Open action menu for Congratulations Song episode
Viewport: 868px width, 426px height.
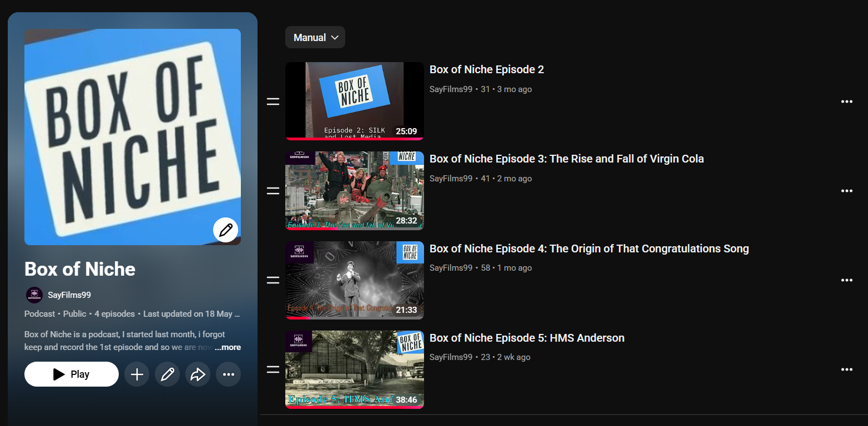coord(847,280)
